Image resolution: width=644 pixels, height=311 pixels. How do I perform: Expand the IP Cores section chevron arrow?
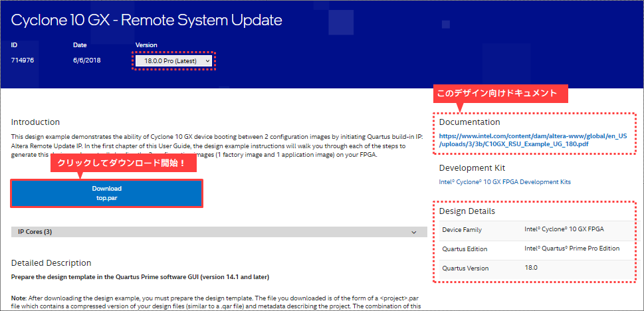[414, 232]
